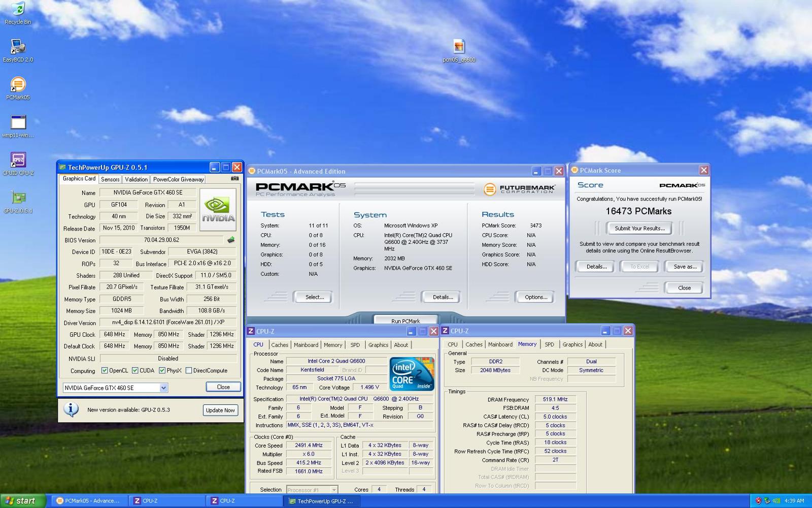Click the FSB:DRAM ratio value 4:5
Viewport: 812px width, 508px height.
[555, 408]
